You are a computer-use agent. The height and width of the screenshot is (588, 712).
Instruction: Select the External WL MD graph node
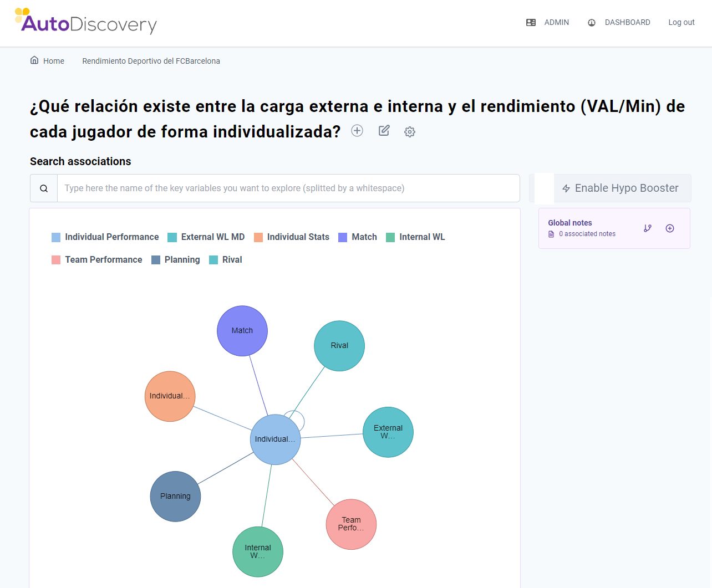click(388, 432)
